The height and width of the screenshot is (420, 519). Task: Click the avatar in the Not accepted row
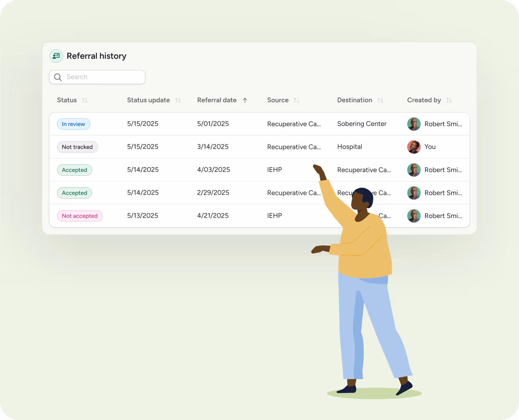click(x=414, y=216)
